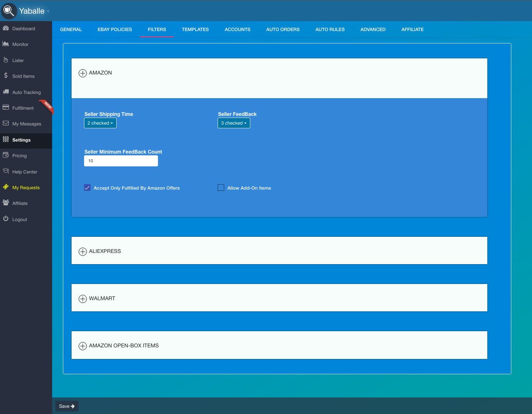This screenshot has width=532, height=414.
Task: Go to the AUTO RULES tab
Action: 330,29
